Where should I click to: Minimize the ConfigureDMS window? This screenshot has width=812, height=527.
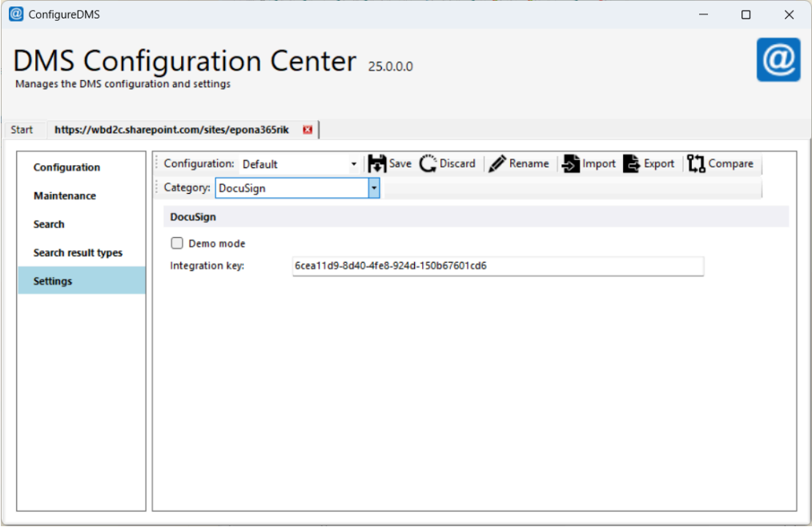coord(703,14)
